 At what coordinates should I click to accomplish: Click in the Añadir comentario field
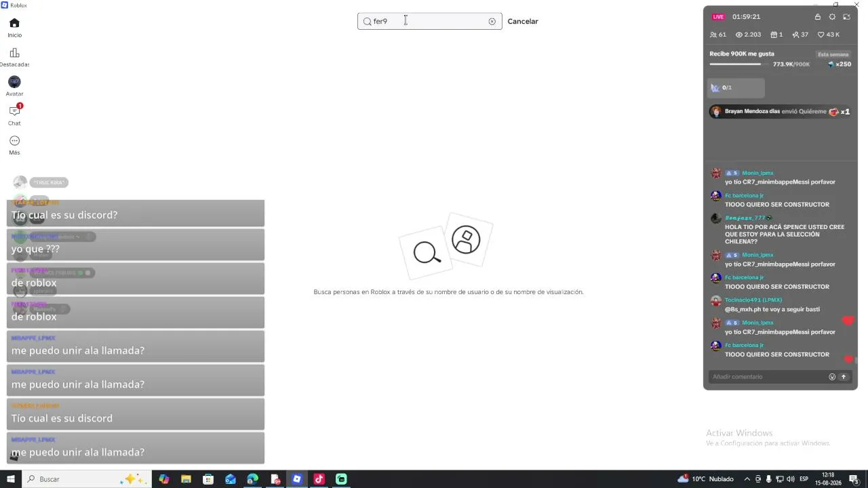769,377
